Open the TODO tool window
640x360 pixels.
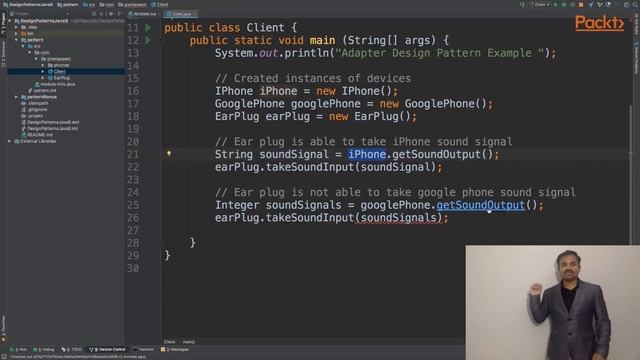coord(72,349)
